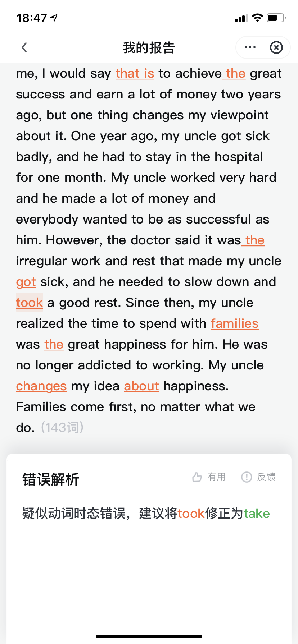Tap the back arrow in the header
This screenshot has height=644, width=298.
[x=24, y=47]
